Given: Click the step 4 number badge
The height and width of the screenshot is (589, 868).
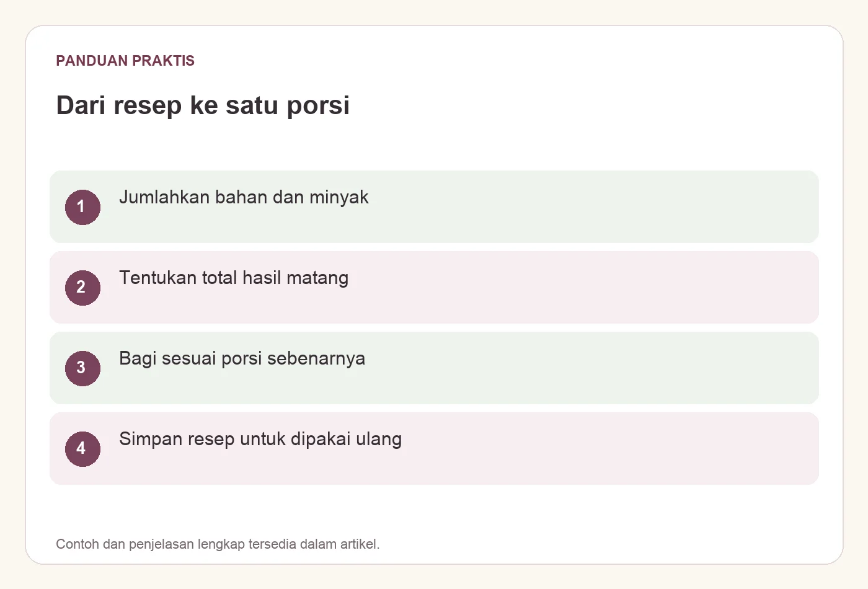Looking at the screenshot, I should pos(82,449).
